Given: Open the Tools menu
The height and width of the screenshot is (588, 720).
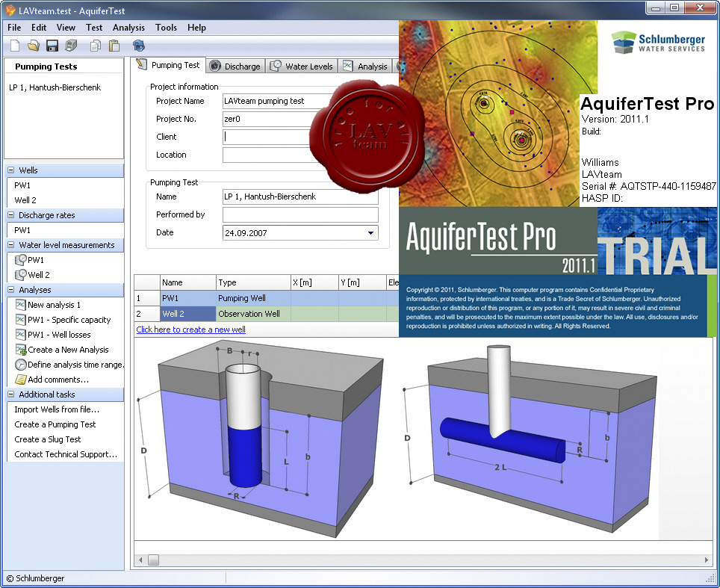Looking at the screenshot, I should click(x=166, y=28).
